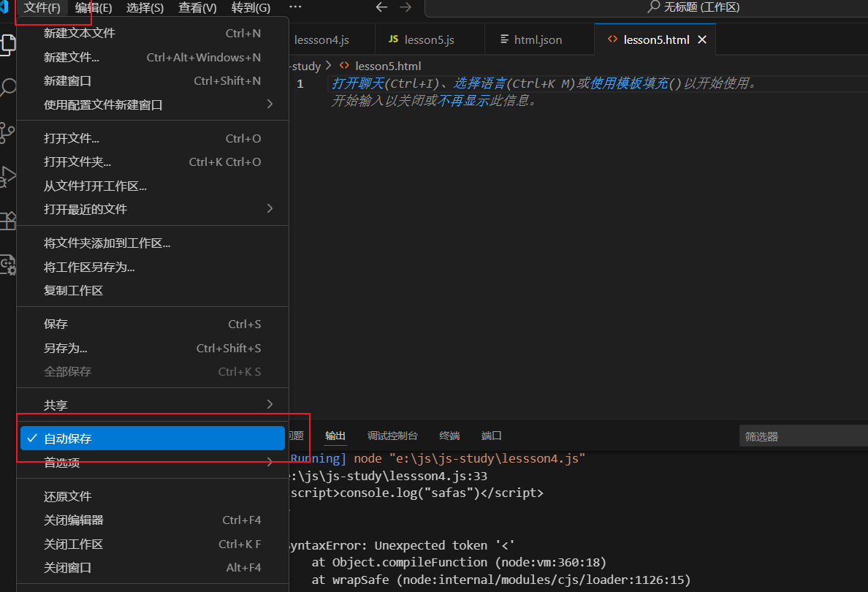Switch to the 输出 panel tab
This screenshot has height=592, width=868.
click(x=335, y=436)
